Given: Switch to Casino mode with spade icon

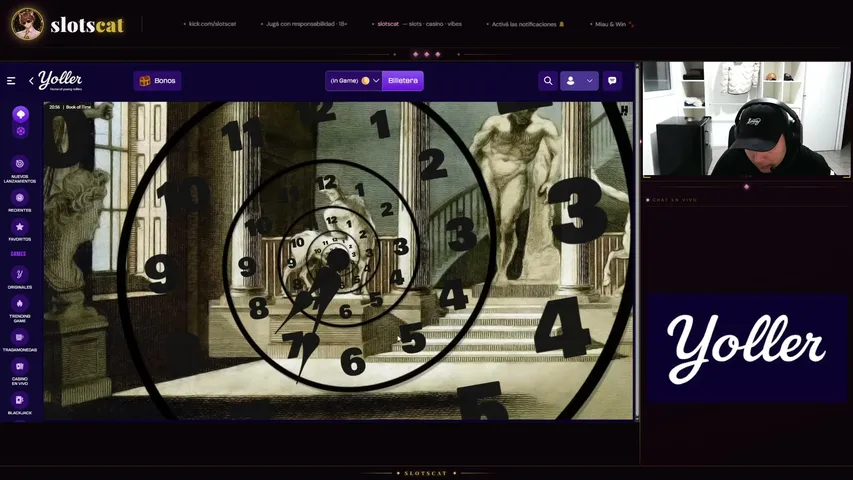Looking at the screenshot, I should point(20,114).
